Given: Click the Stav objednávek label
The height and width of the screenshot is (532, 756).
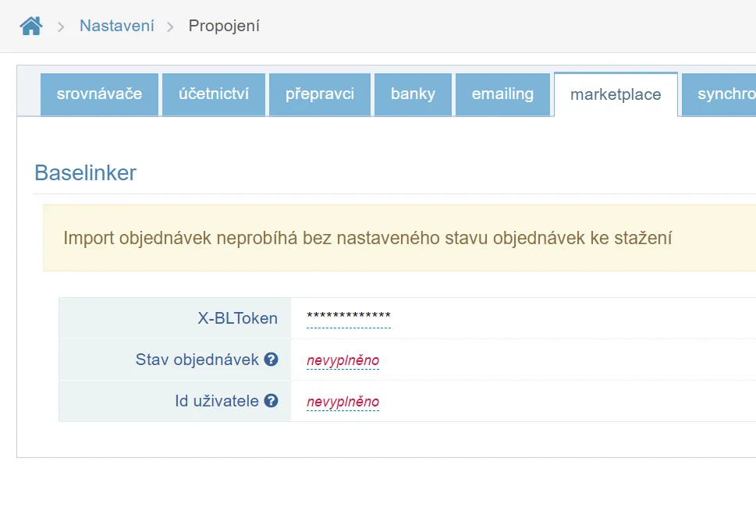Looking at the screenshot, I should pos(197,360).
